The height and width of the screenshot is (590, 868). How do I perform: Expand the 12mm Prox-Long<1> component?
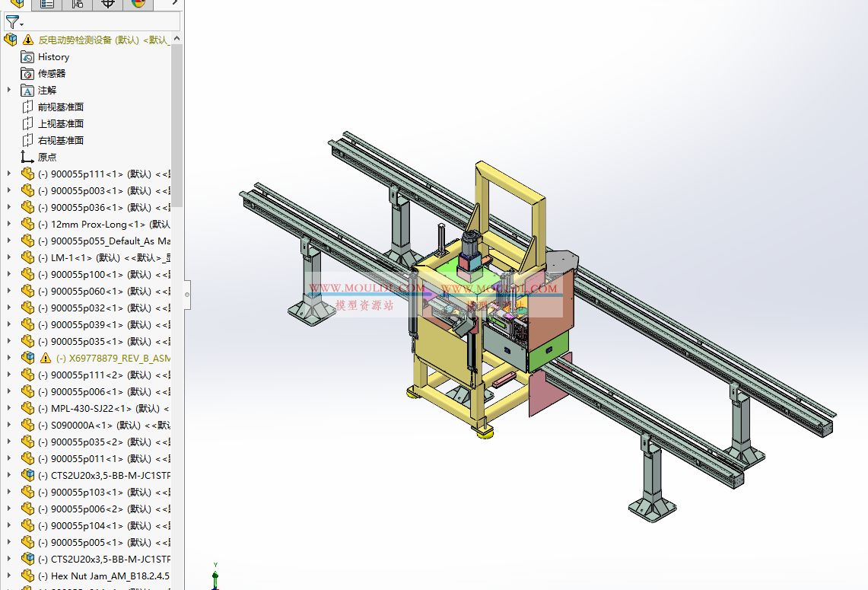pyautogui.click(x=9, y=224)
